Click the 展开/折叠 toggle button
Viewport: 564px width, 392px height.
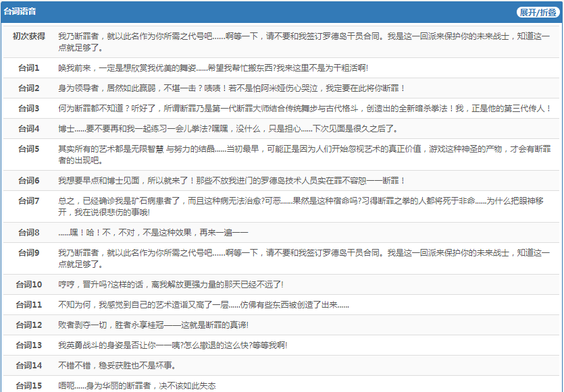(x=538, y=12)
